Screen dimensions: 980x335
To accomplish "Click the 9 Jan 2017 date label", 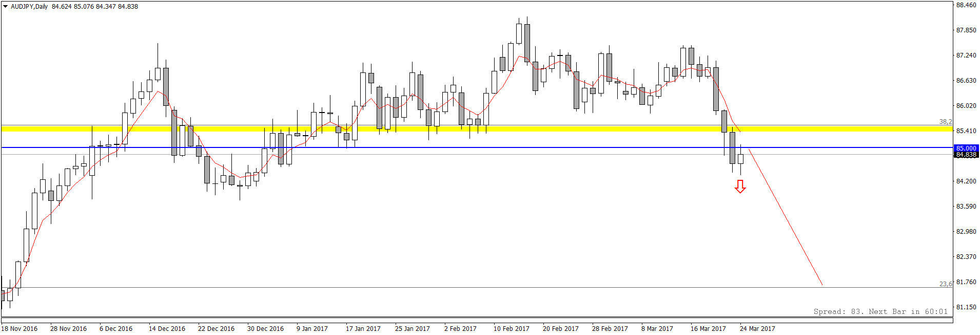I will coord(312,329).
